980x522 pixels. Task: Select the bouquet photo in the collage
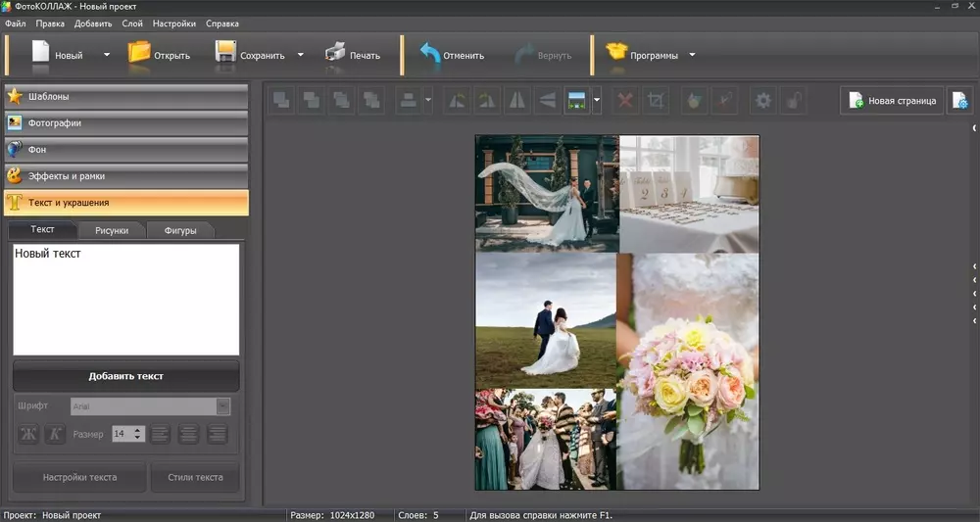(x=688, y=372)
